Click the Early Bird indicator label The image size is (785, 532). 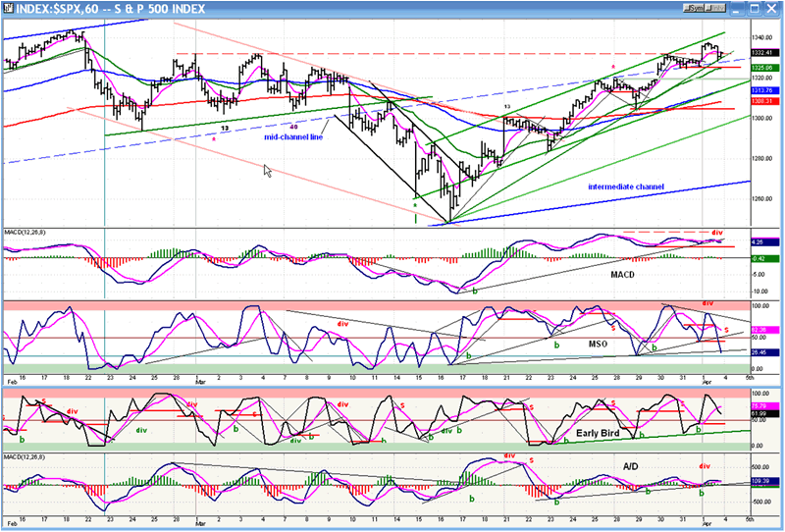point(598,433)
